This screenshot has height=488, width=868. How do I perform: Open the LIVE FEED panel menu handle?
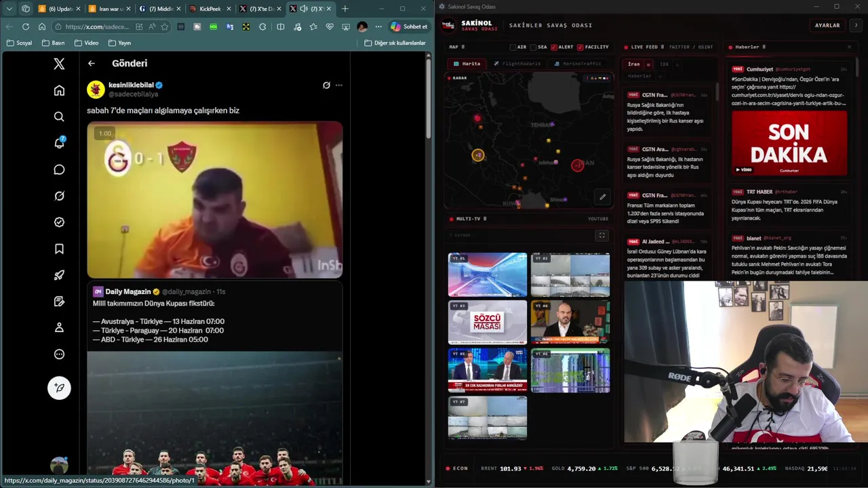[663, 47]
